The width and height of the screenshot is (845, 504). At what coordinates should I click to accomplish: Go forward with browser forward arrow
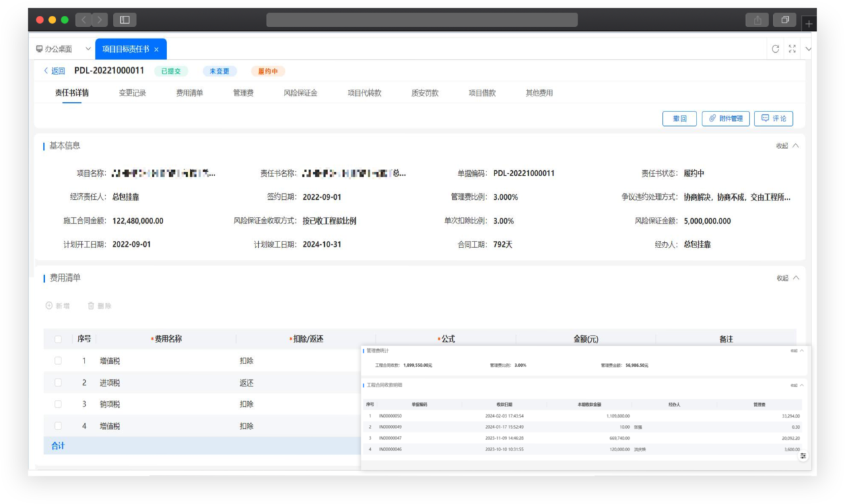point(100,20)
